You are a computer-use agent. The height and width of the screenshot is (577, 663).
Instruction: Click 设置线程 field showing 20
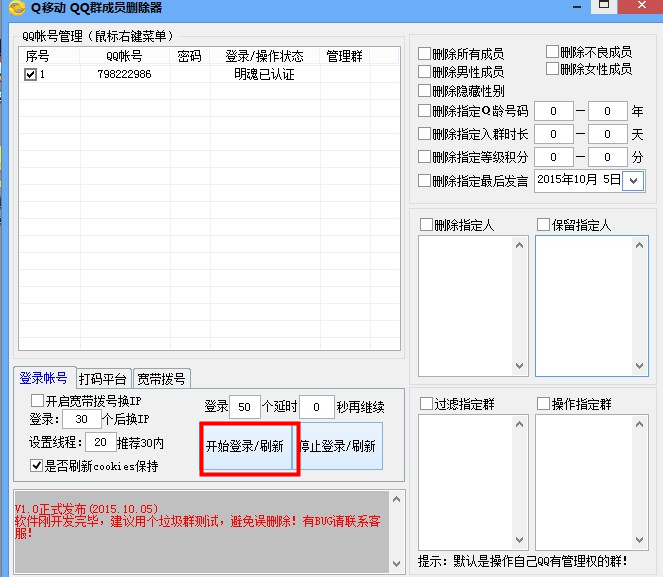(101, 442)
